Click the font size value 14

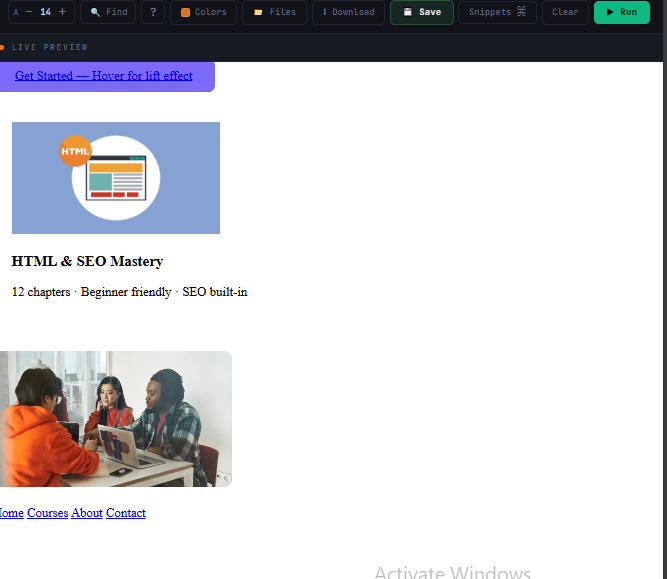click(46, 12)
